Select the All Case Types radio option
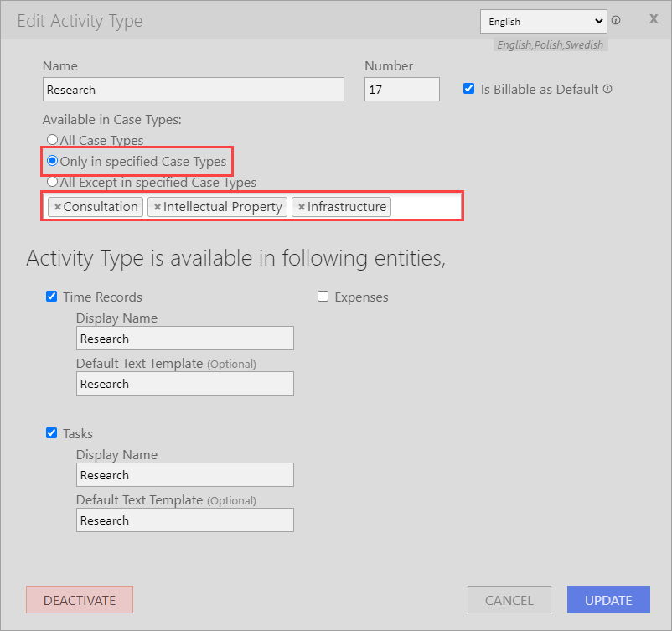The image size is (672, 631). click(52, 140)
